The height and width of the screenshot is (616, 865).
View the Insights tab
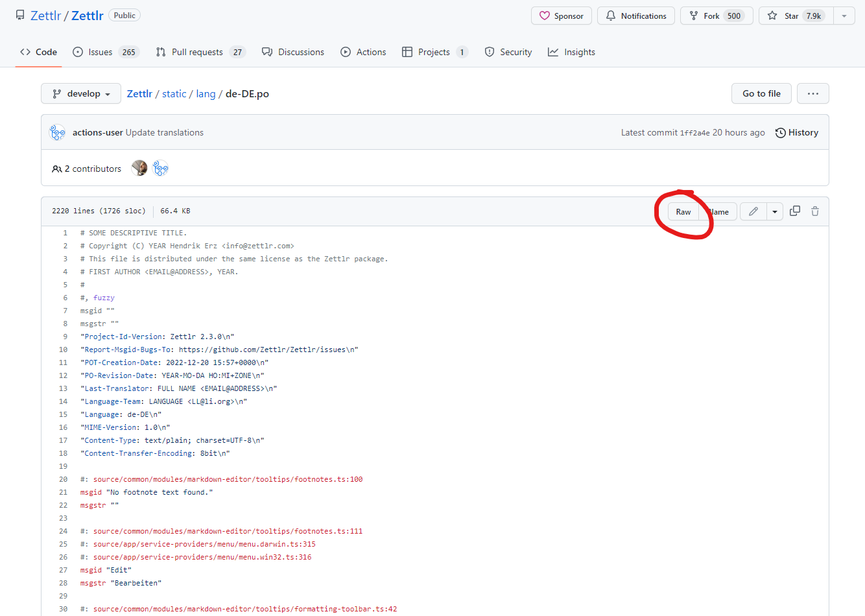coord(571,52)
